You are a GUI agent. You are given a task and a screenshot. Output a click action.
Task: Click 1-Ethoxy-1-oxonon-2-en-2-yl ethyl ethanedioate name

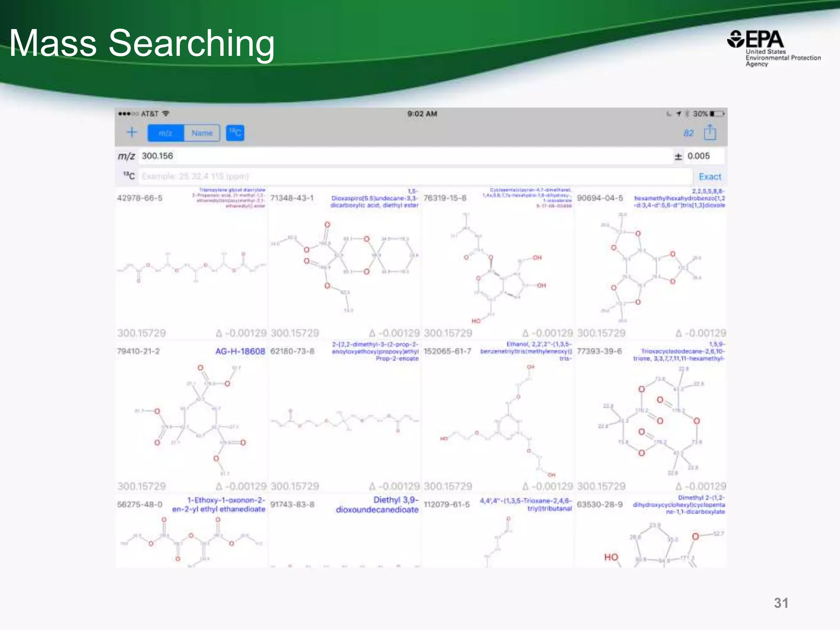coord(219,505)
